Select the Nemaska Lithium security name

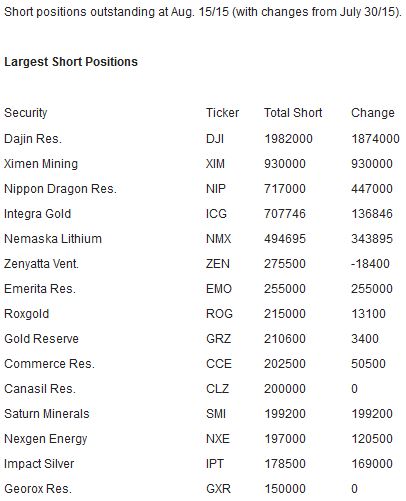[x=53, y=239]
